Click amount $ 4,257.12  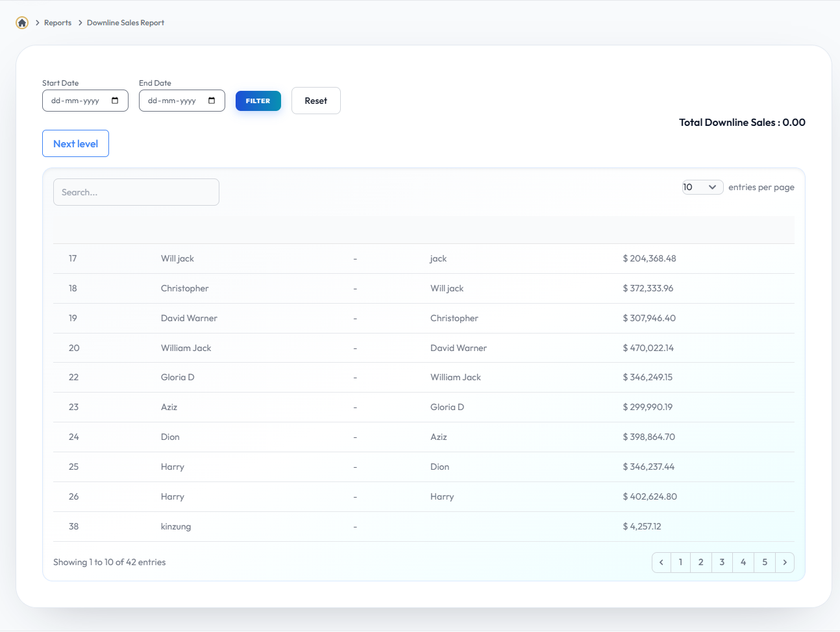pyautogui.click(x=642, y=526)
